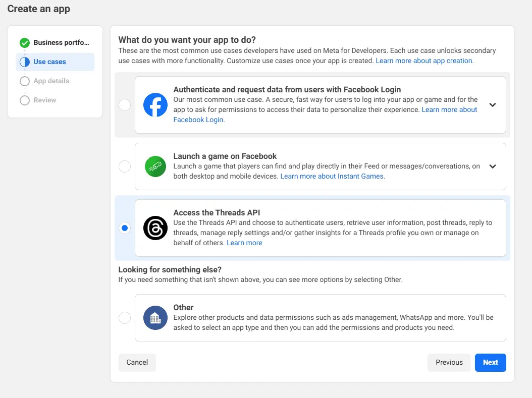Viewport: 532px width, 398px height.
Task: Open Learn more about app creation link
Action: 424,61
